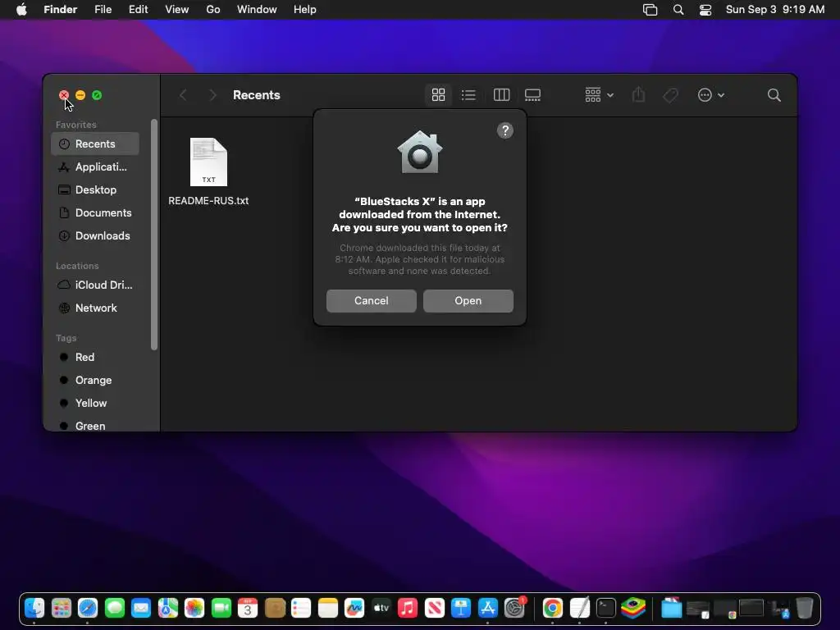This screenshot has height=630, width=840.
Task: Open the Help menu
Action: tap(305, 9)
